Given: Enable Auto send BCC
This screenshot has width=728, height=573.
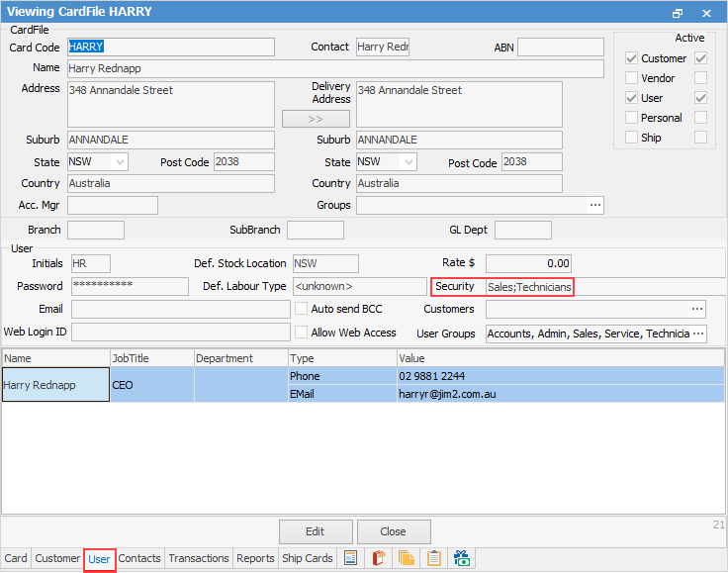Looking at the screenshot, I should 302,309.
